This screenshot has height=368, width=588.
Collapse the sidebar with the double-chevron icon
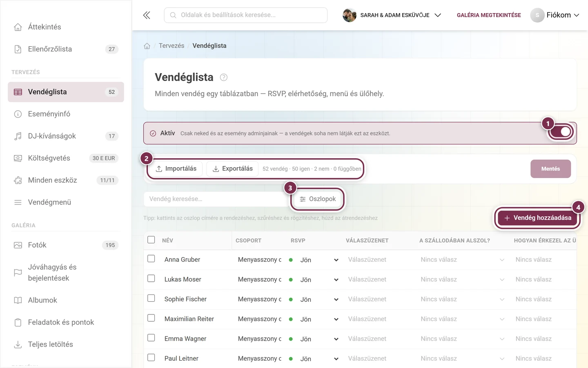[147, 15]
